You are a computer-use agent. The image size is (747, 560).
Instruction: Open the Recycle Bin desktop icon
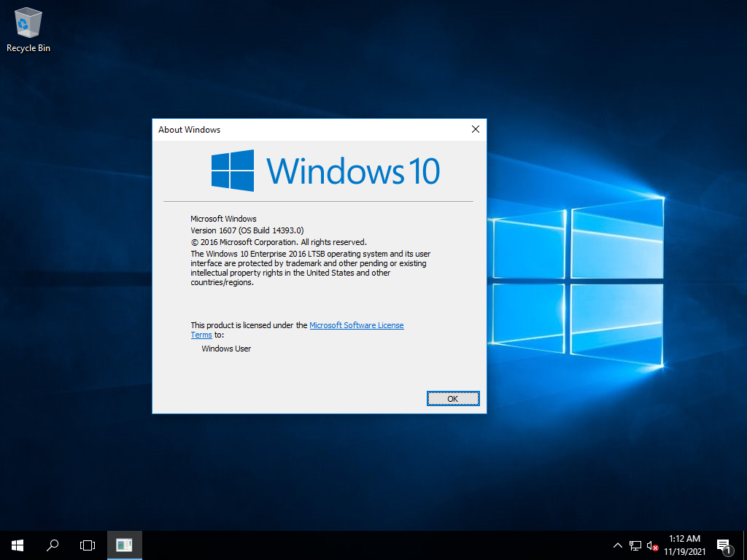tap(28, 23)
